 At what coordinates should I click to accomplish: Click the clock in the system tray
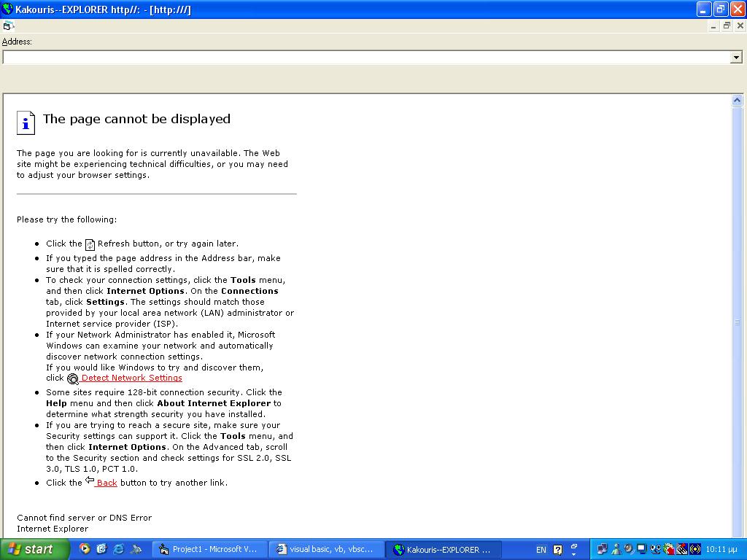tap(721, 549)
